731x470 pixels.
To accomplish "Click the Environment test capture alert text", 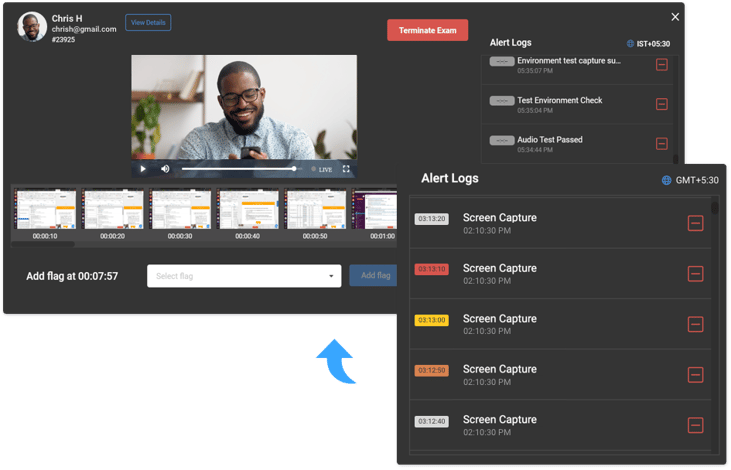I will (x=569, y=61).
